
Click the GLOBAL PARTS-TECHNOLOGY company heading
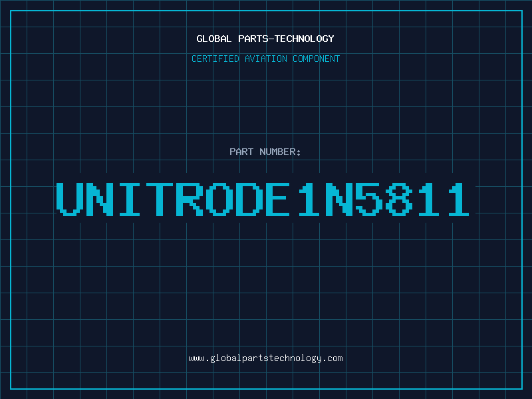click(265, 39)
